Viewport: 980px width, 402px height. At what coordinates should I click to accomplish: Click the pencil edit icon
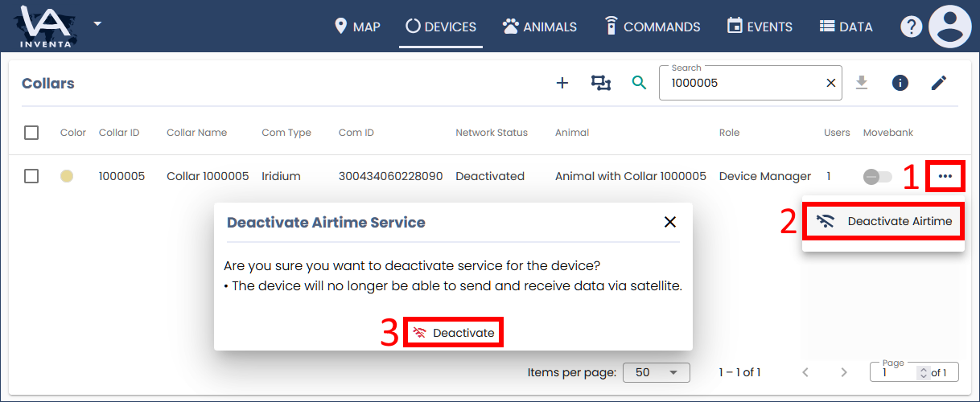coord(939,83)
